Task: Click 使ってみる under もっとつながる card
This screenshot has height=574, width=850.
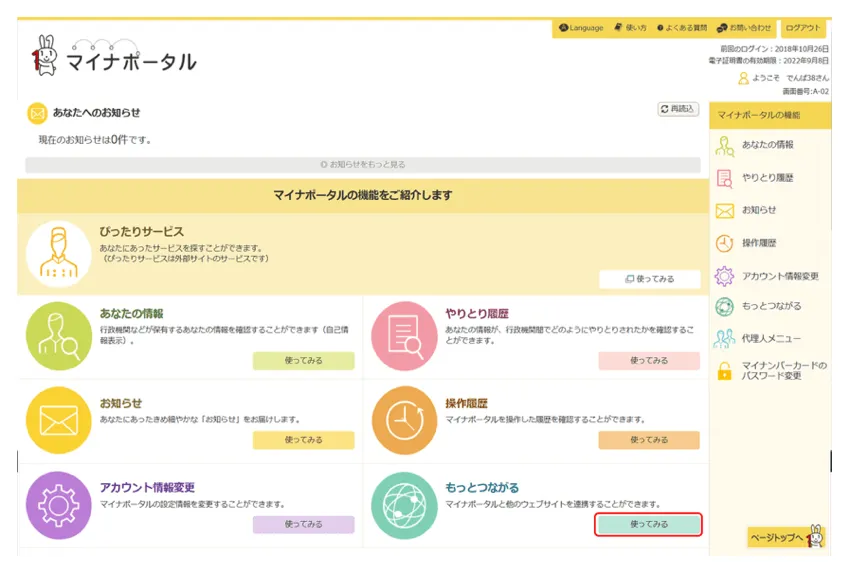Action: pyautogui.click(x=648, y=524)
